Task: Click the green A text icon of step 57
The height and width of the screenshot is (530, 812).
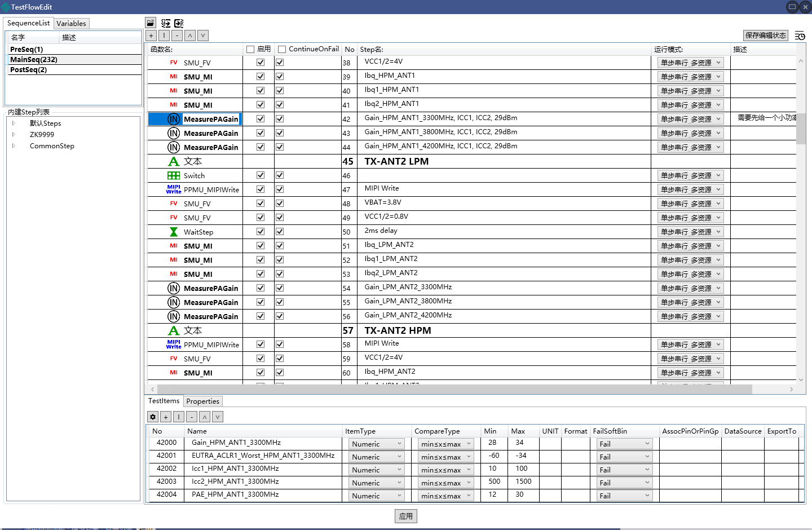Action: pyautogui.click(x=174, y=330)
